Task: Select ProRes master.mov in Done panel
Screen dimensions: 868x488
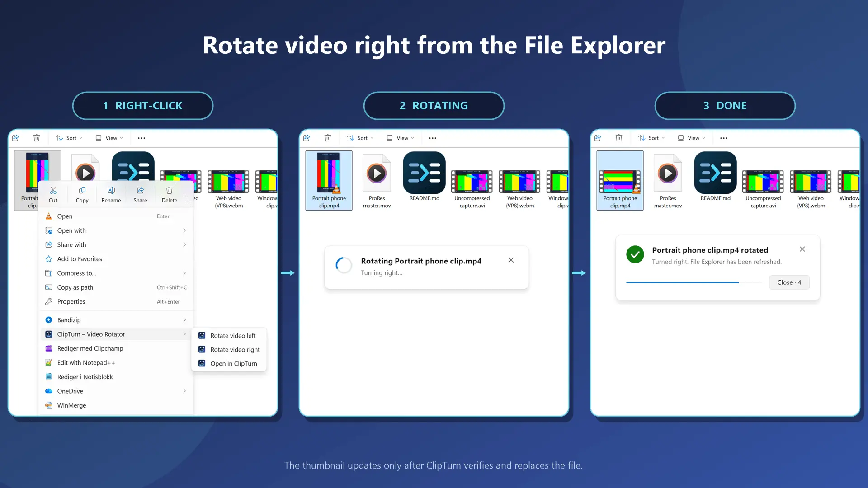Action: [x=668, y=181]
